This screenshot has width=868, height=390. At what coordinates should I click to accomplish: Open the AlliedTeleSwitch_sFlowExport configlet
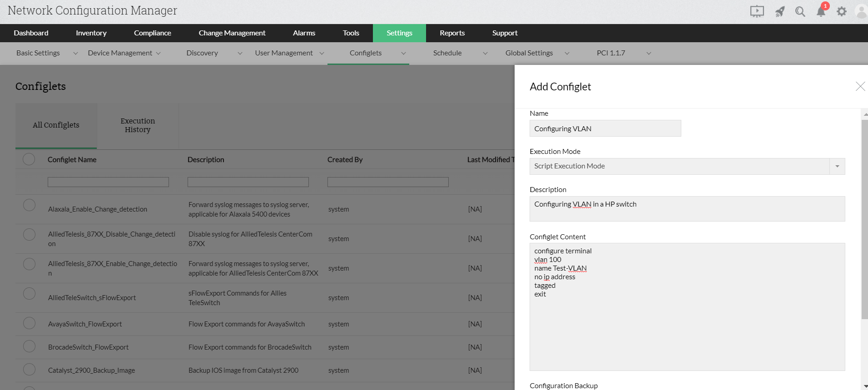(92, 298)
